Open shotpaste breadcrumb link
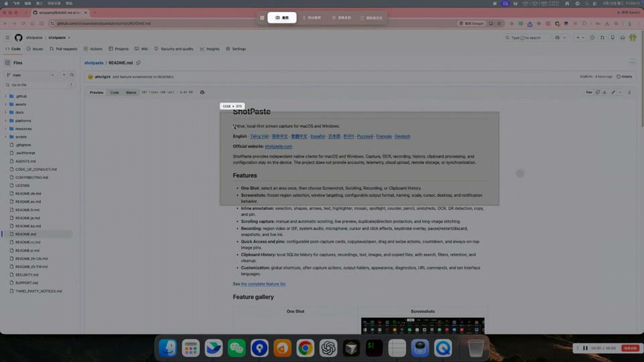 [94, 63]
